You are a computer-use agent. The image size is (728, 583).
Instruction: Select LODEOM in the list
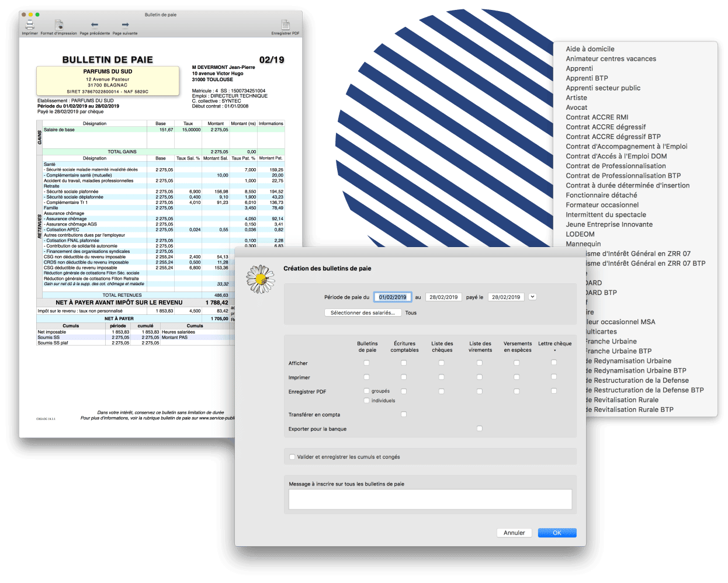(x=580, y=234)
